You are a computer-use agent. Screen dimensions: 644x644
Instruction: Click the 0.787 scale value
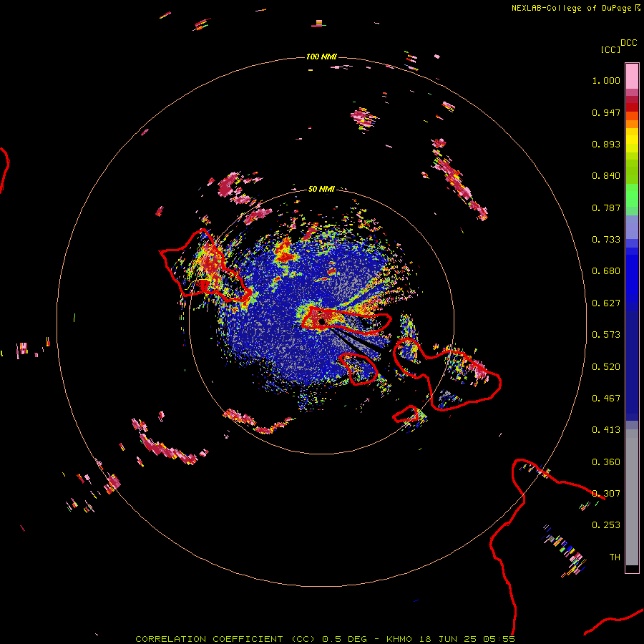tap(606, 208)
